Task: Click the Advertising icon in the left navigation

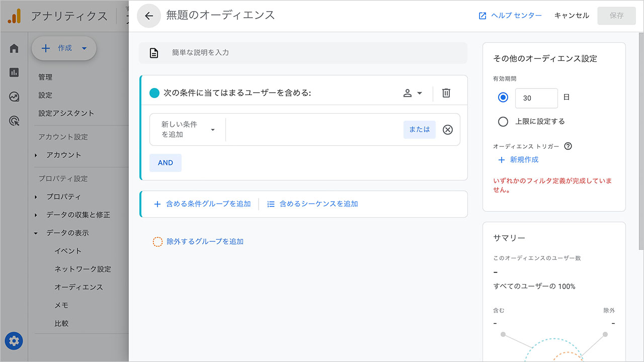Action: coord(14,121)
